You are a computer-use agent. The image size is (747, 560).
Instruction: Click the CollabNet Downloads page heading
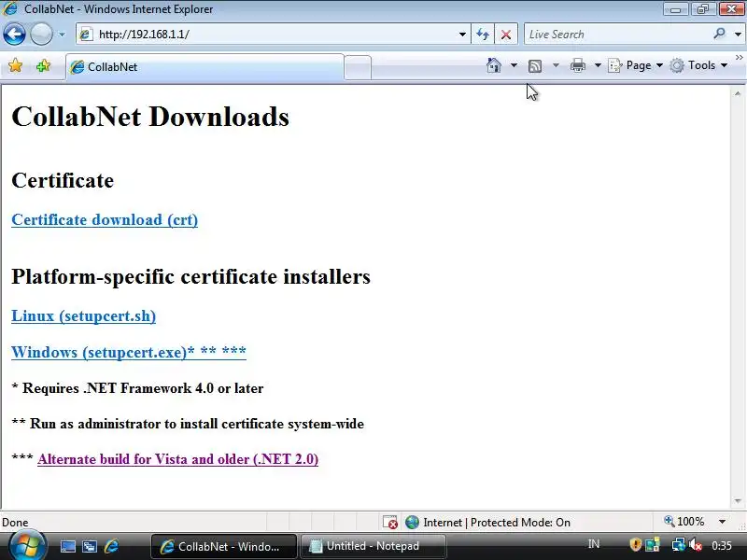(150, 117)
